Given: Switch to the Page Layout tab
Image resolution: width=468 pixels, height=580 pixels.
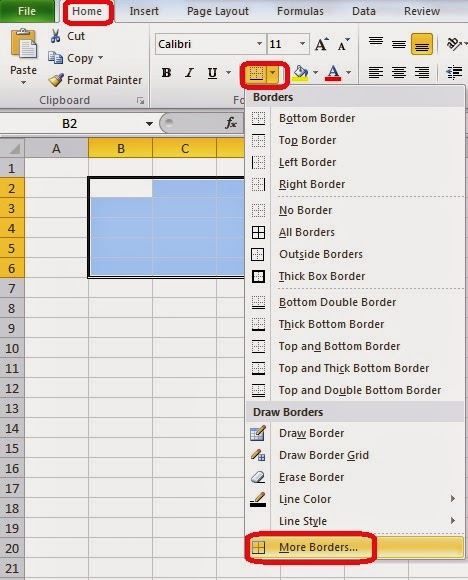Looking at the screenshot, I should pyautogui.click(x=218, y=11).
